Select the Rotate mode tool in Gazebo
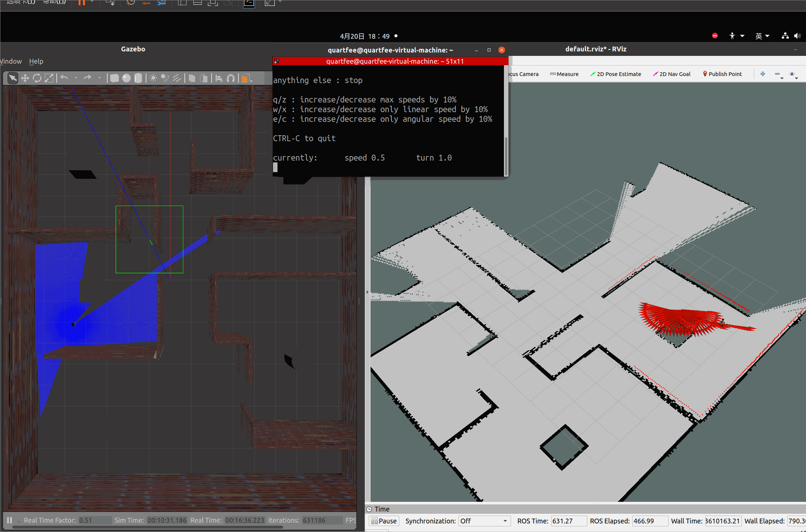The width and height of the screenshot is (806, 532). point(37,78)
